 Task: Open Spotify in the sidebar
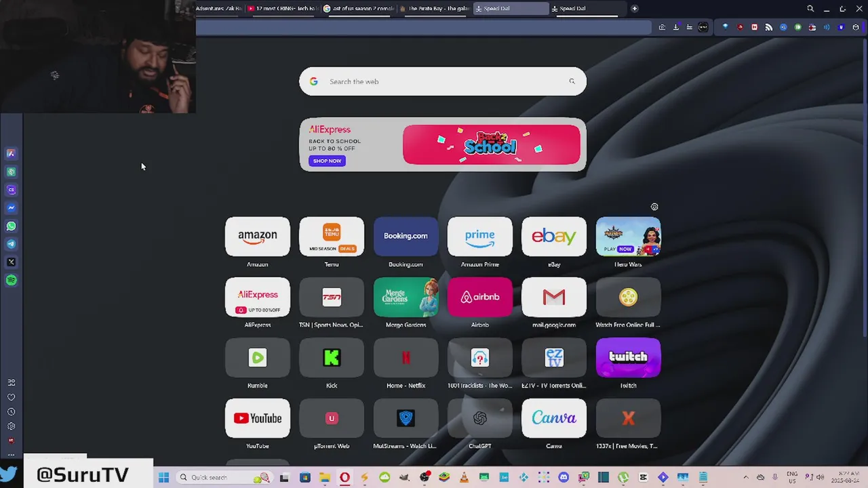click(11, 280)
